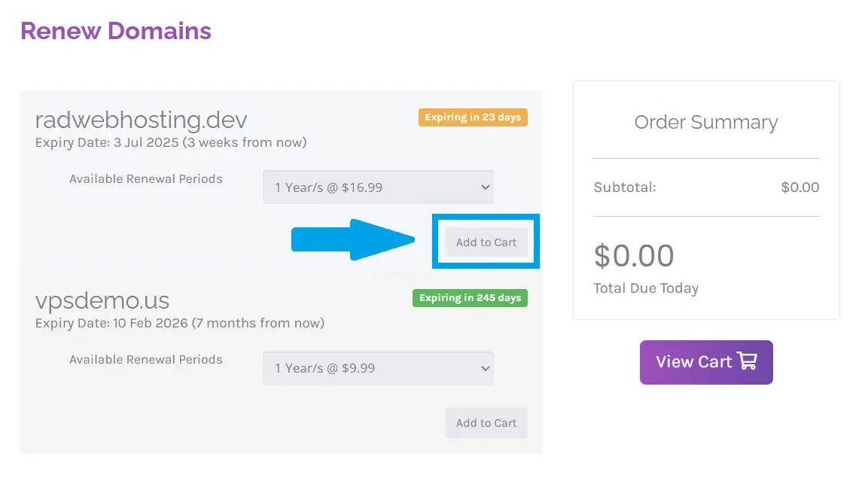Click the Total Due Today label
This screenshot has height=487, width=868.
point(646,288)
